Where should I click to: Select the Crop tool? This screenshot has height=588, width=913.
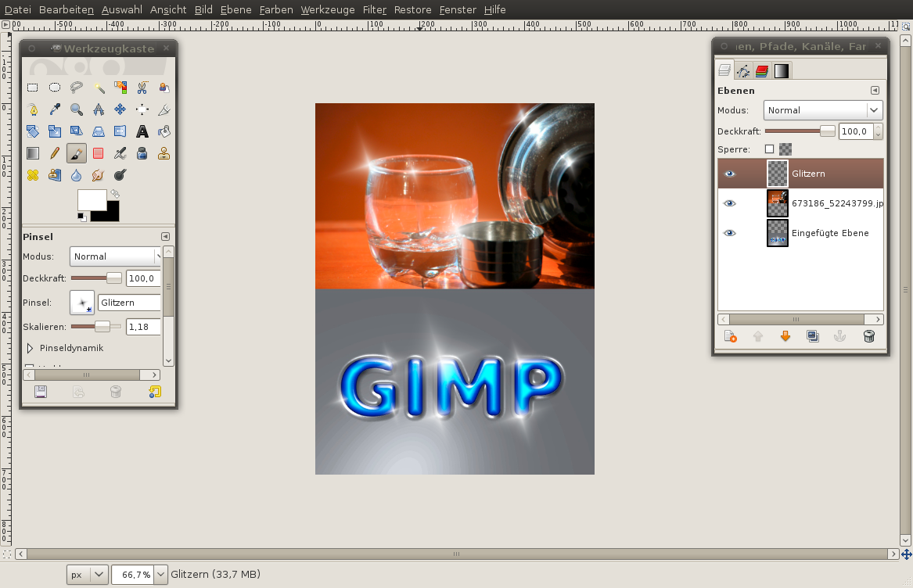pos(164,109)
